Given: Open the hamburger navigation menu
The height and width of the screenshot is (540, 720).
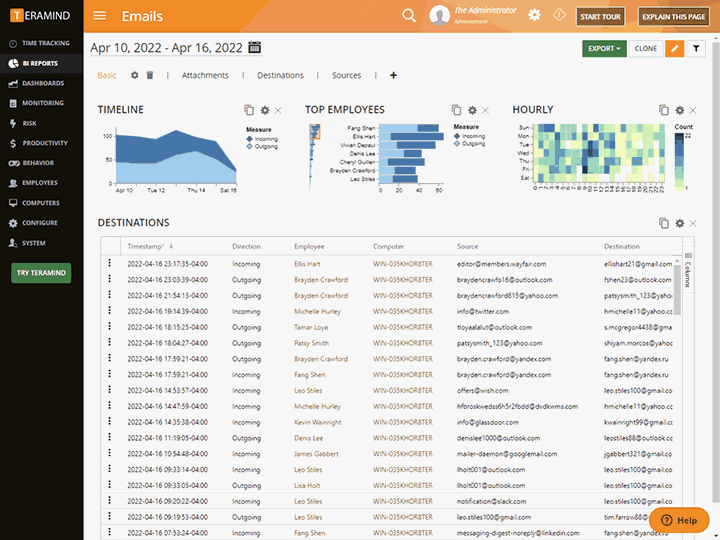Looking at the screenshot, I should coord(99,16).
